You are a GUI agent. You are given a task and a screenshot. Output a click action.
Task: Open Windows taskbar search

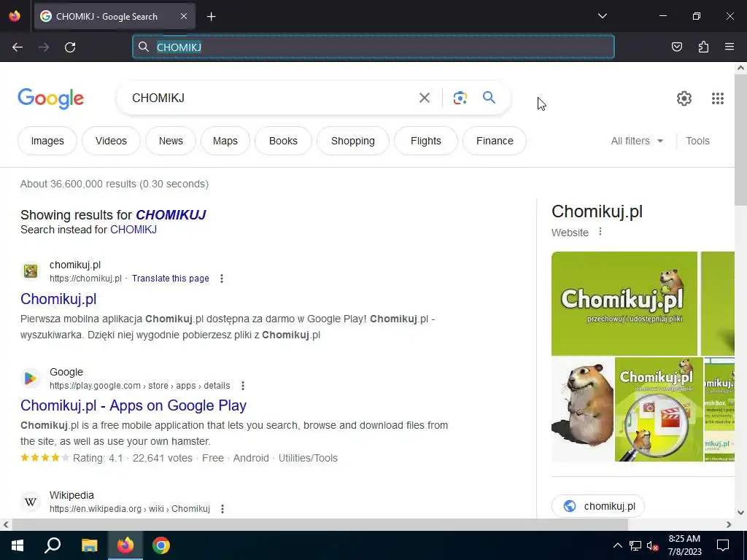coord(53,545)
